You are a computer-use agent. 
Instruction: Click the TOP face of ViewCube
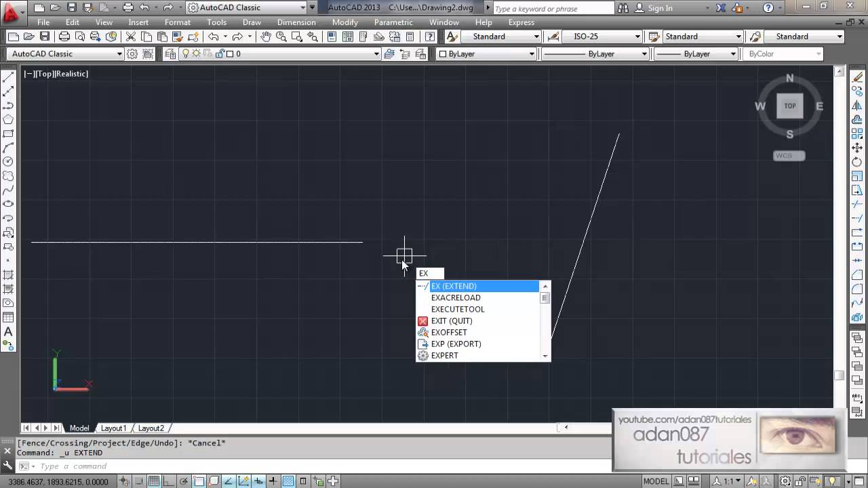pos(790,106)
